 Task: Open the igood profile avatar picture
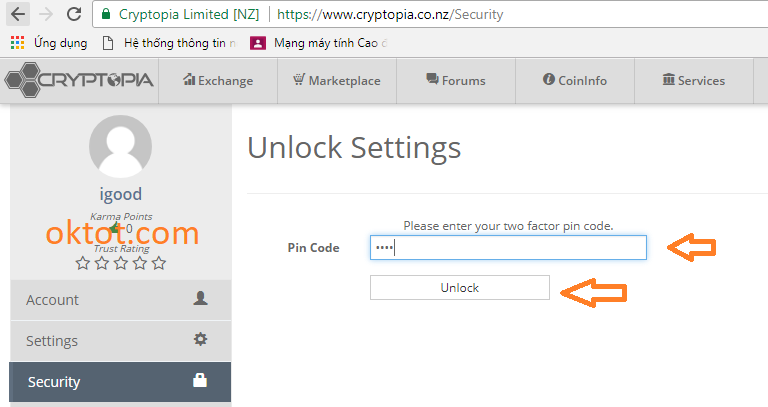[120, 146]
